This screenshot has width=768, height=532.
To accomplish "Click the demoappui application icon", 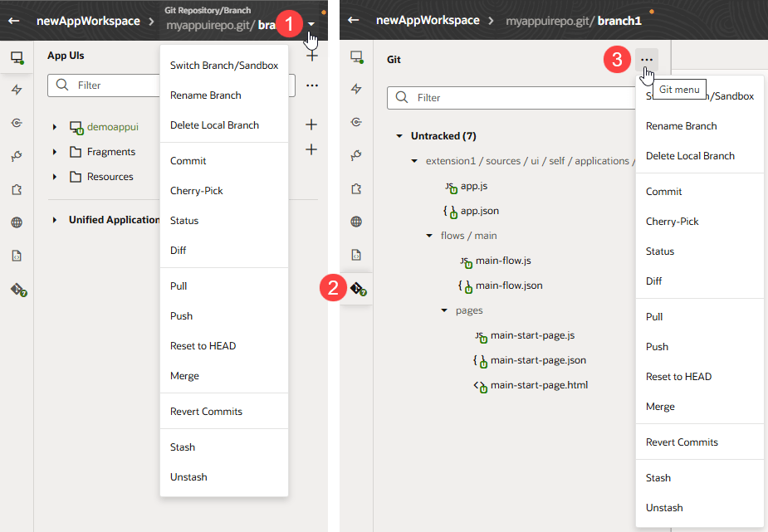I will pyautogui.click(x=76, y=127).
